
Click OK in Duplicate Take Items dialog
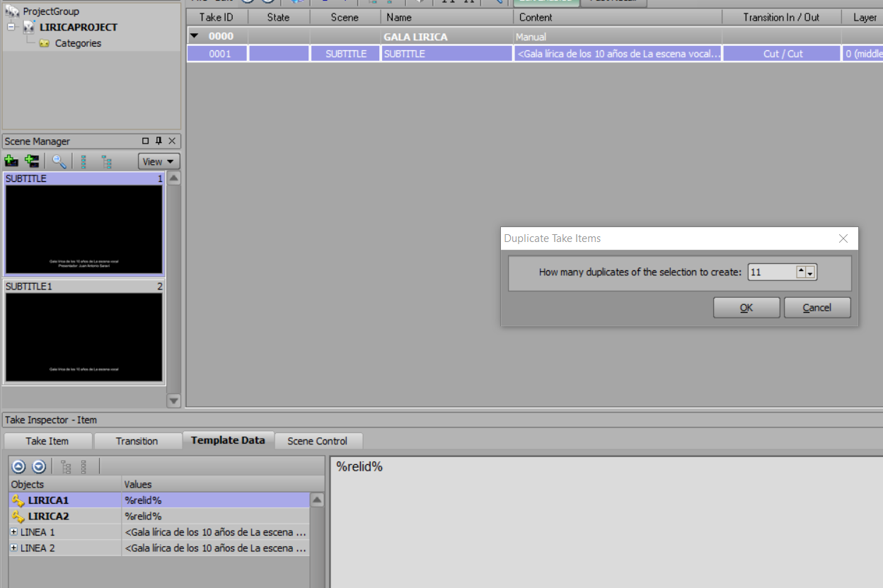746,307
